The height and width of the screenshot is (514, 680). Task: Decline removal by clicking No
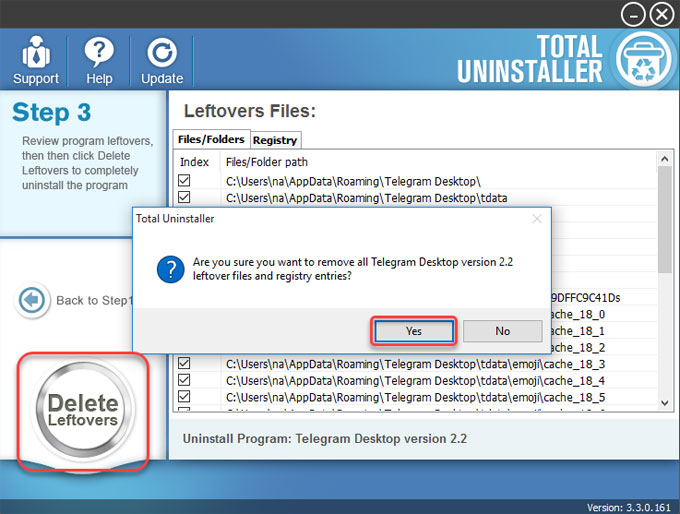(502, 331)
